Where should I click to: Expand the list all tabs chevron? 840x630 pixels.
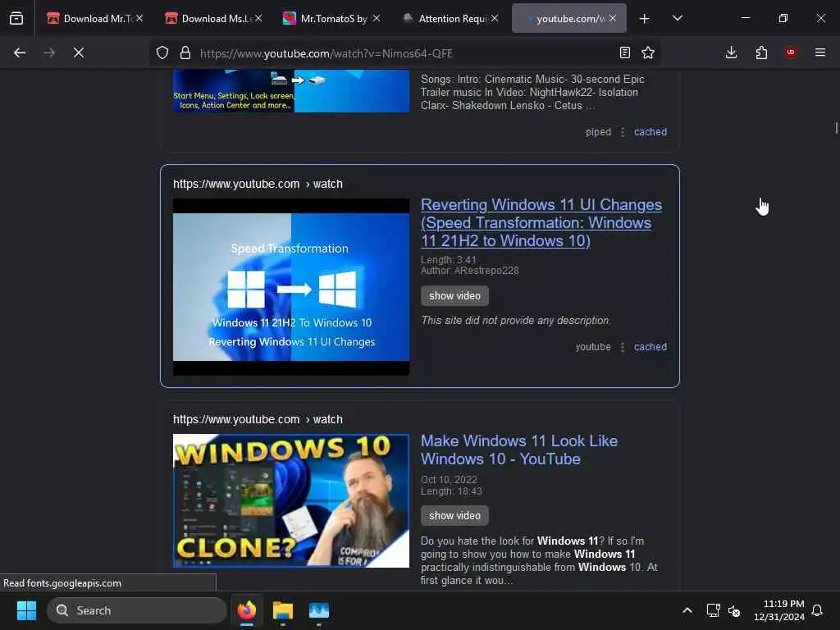[x=677, y=18]
